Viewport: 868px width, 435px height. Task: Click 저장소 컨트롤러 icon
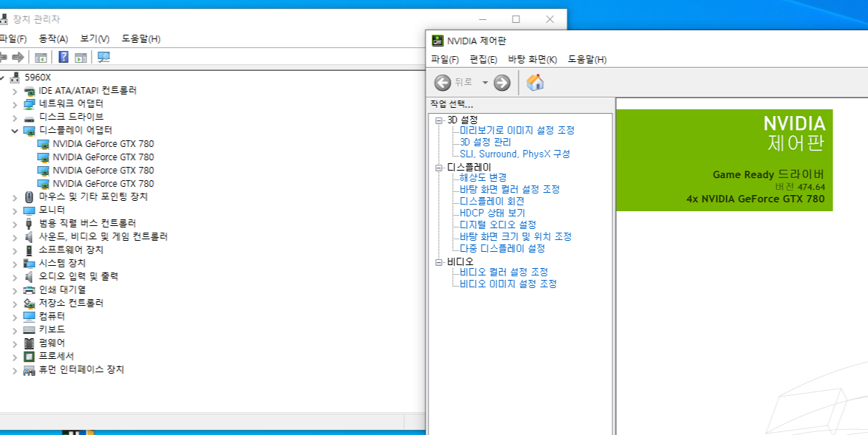pos(30,304)
